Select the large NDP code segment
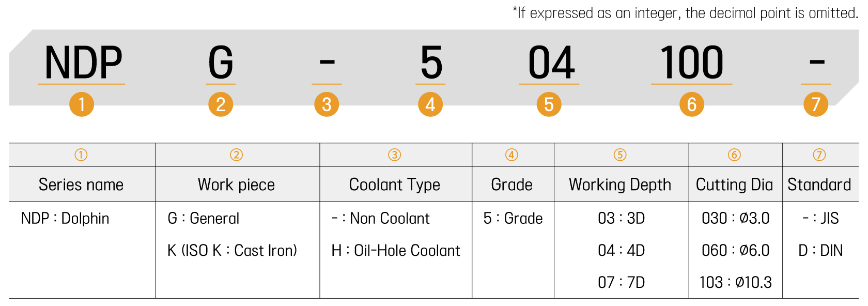 [x=83, y=63]
